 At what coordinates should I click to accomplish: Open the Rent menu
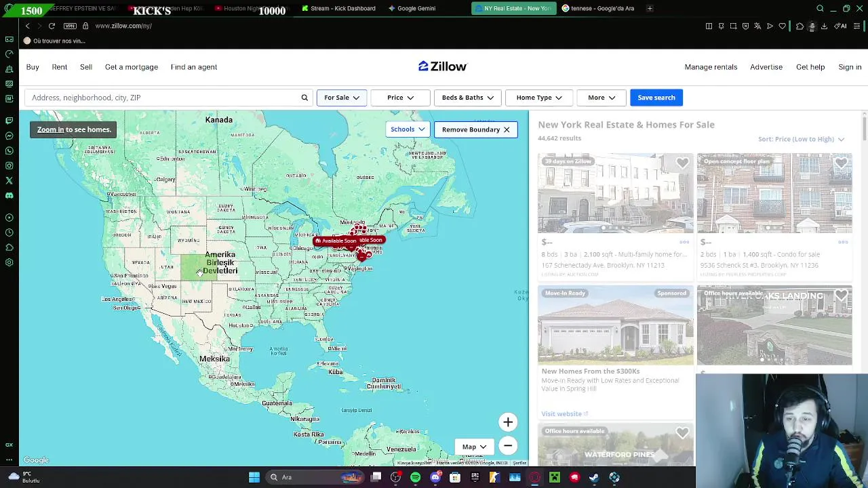click(x=60, y=67)
